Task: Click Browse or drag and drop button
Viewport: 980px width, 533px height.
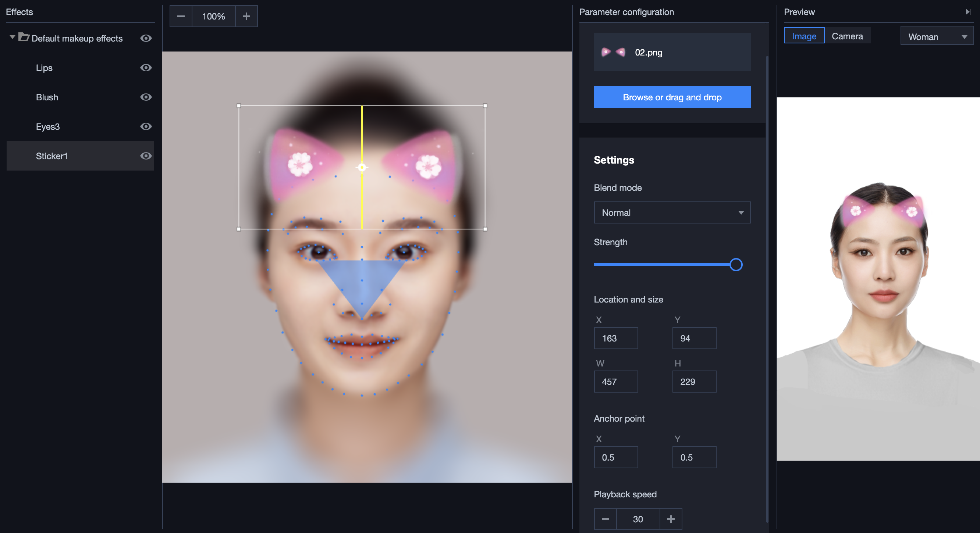Action: click(672, 97)
